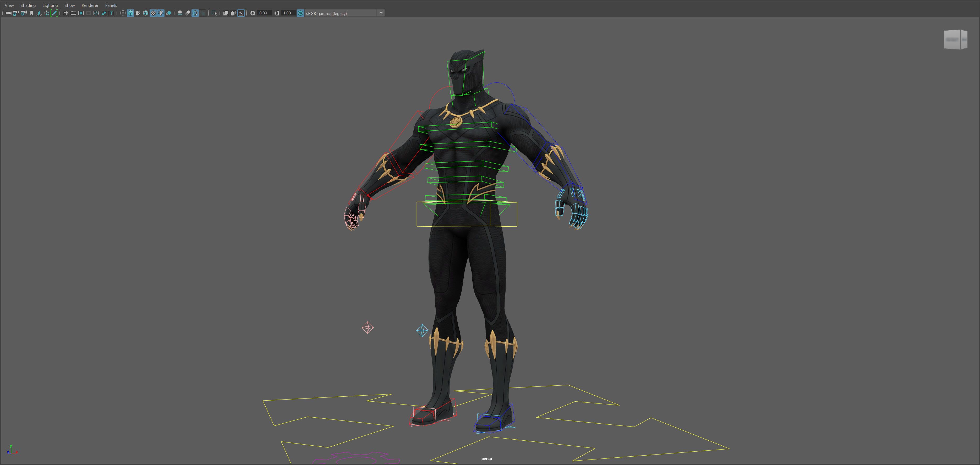
Task: Toggle the Lock Camera icon
Action: (16, 13)
